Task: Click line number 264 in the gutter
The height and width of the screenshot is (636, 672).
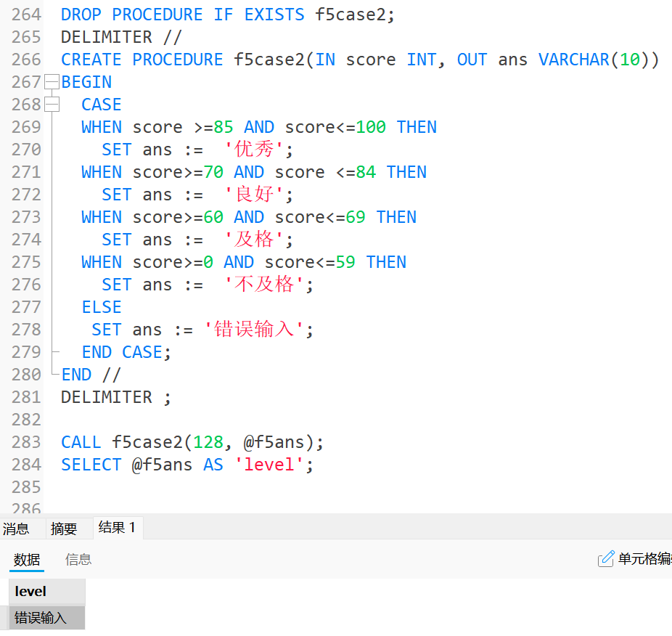Action: [x=26, y=15]
